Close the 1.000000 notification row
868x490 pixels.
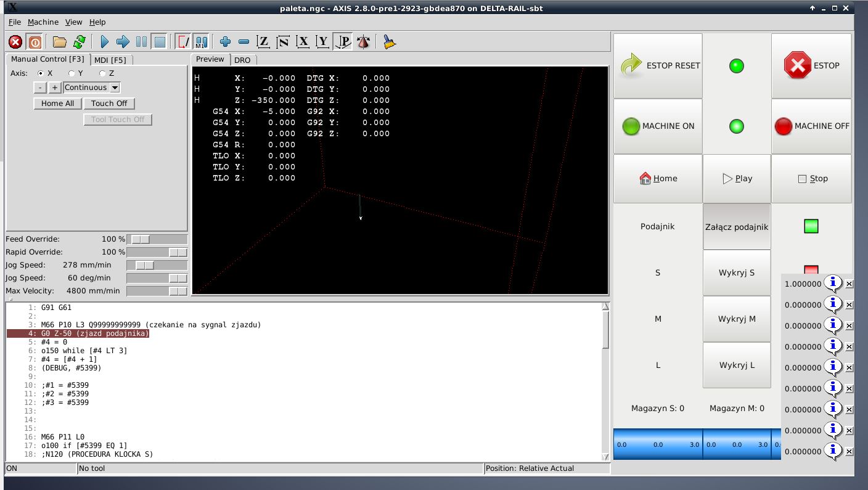(x=849, y=284)
